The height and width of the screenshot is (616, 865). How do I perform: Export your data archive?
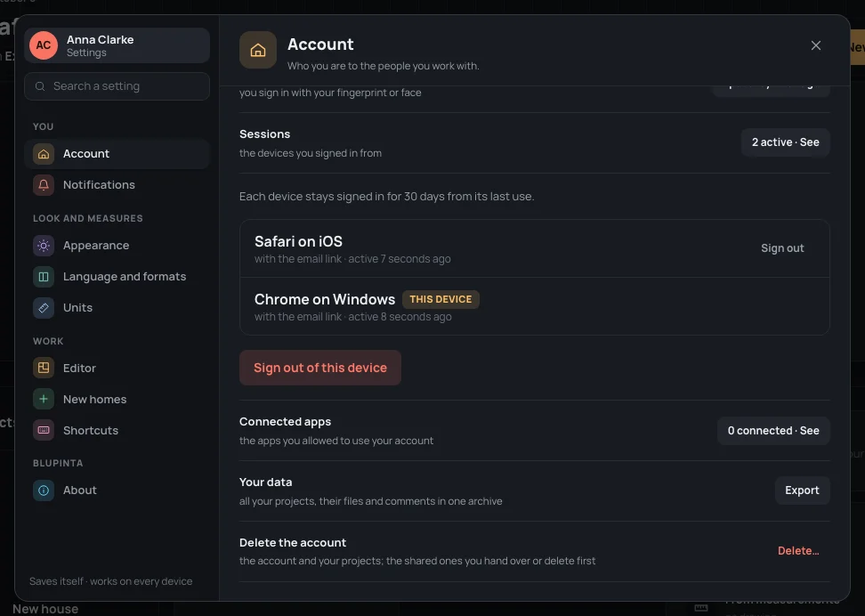[802, 490]
